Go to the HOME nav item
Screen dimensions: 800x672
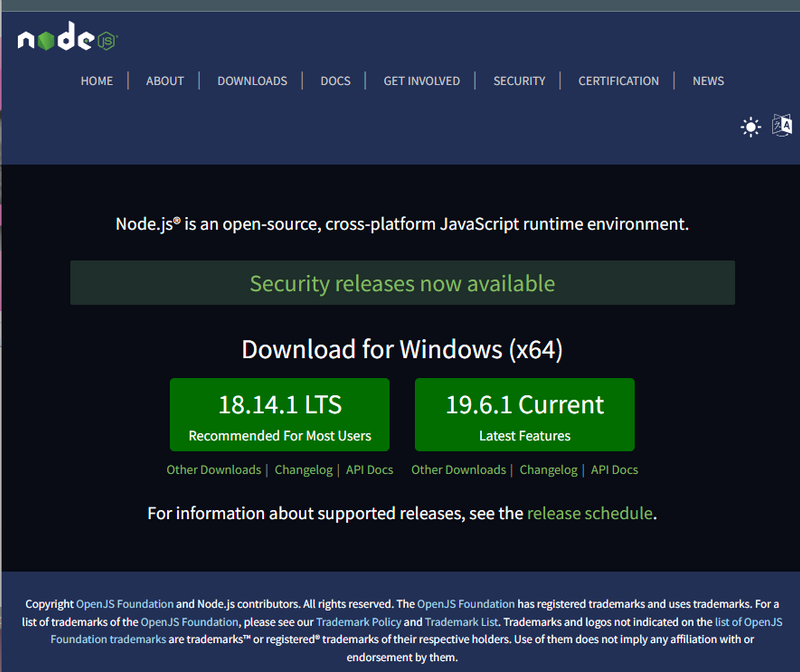(x=97, y=81)
